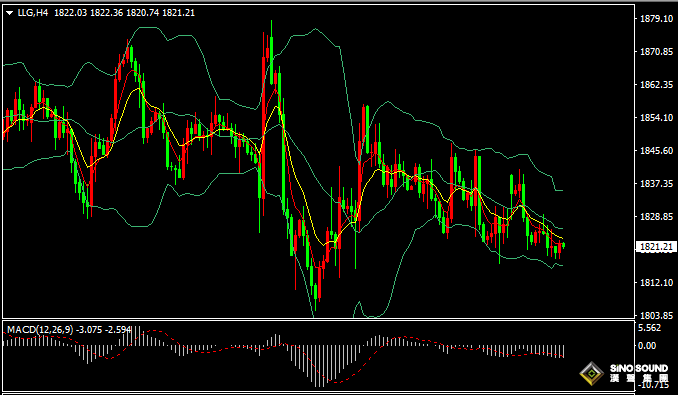Click the MACD(12,26,9) indicator label
678x395 pixels.
[40, 330]
